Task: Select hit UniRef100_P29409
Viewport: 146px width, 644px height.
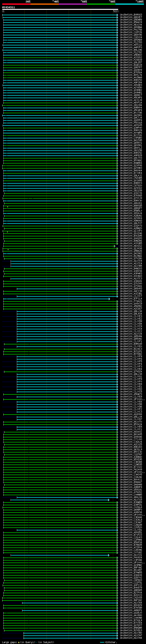Action: point(131,60)
